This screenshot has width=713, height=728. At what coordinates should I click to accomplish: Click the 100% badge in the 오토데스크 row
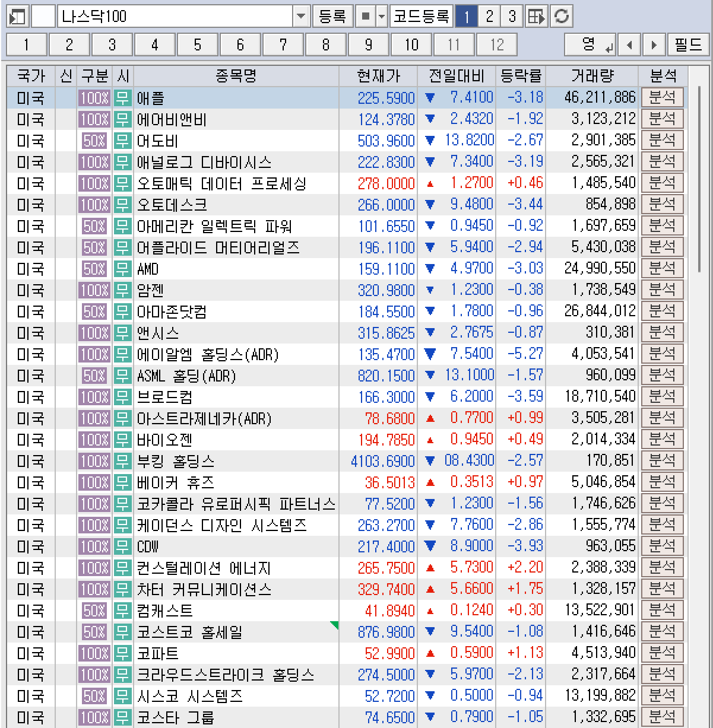94,205
